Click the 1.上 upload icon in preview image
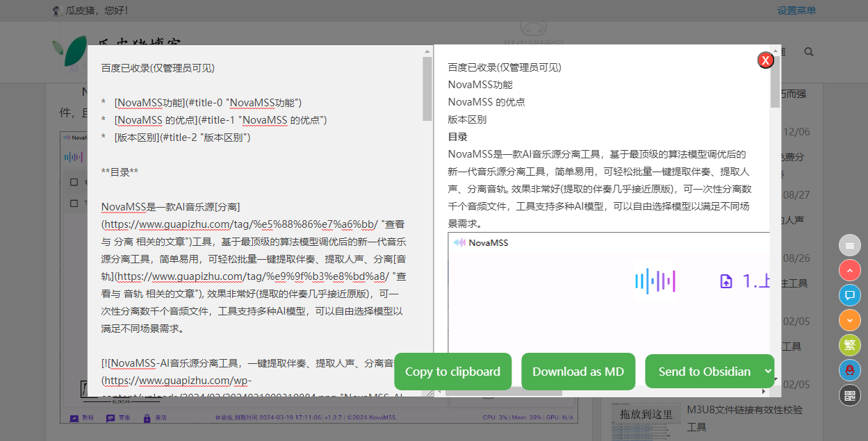The image size is (868, 441). [726, 281]
